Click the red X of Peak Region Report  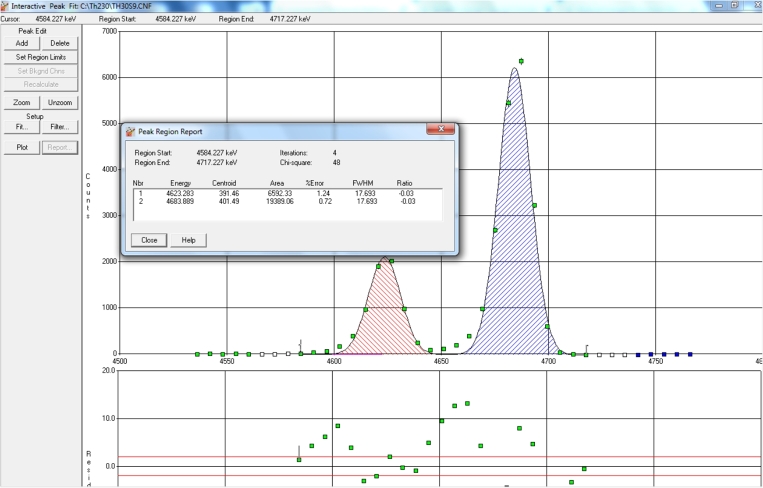440,128
